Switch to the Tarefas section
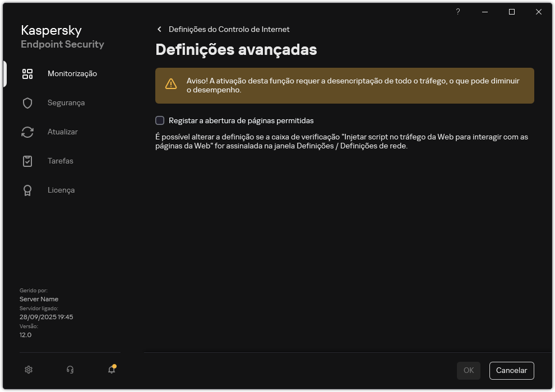Image resolution: width=555 pixels, height=392 pixels. click(61, 161)
